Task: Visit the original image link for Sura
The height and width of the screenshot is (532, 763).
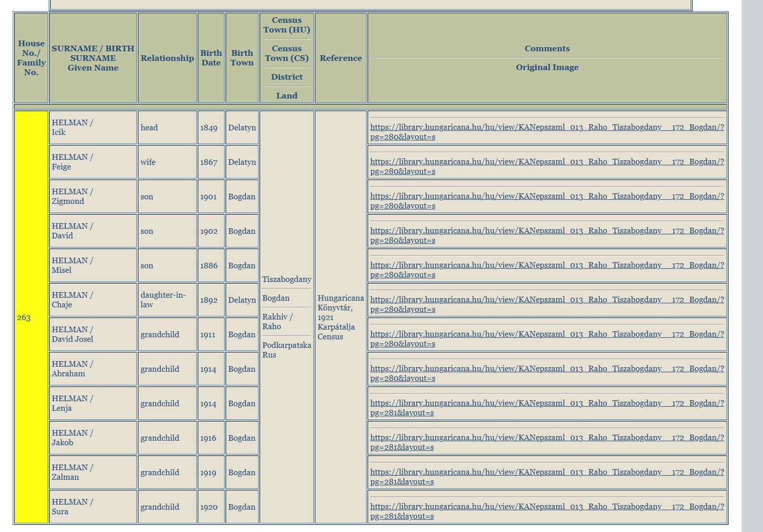Action: click(x=547, y=512)
